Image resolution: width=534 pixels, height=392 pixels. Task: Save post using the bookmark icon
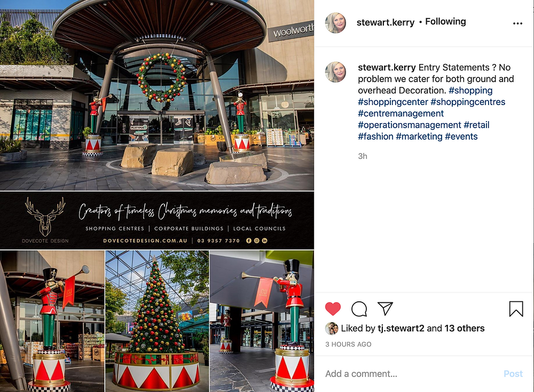pyautogui.click(x=516, y=309)
